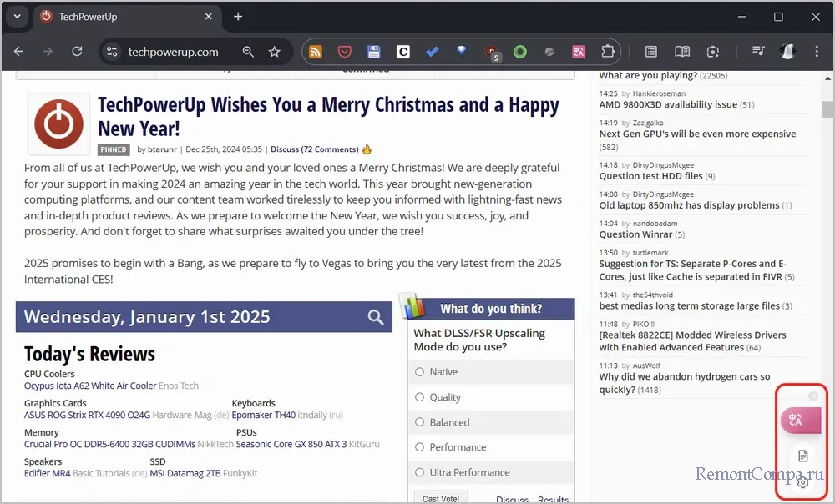Viewport: 835px width, 504px height.
Task: Click the floating widget document icon
Action: tap(802, 456)
